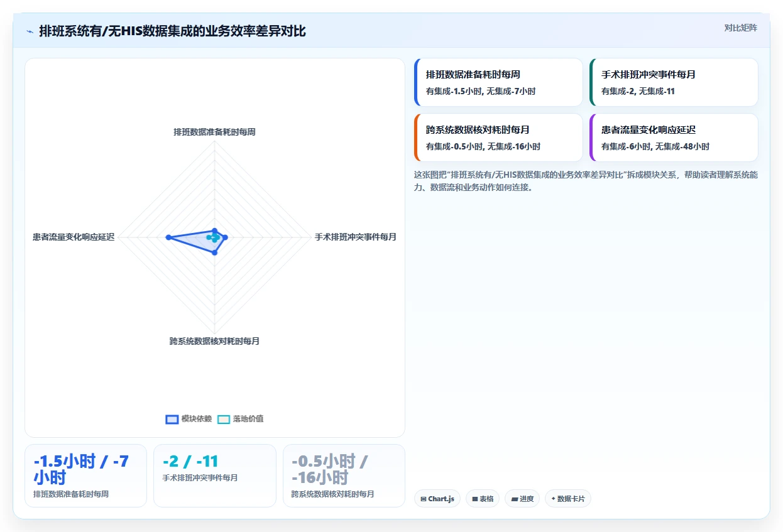Toggle the 落地价值 legend item
This screenshot has height=532, width=783.
(x=240, y=419)
